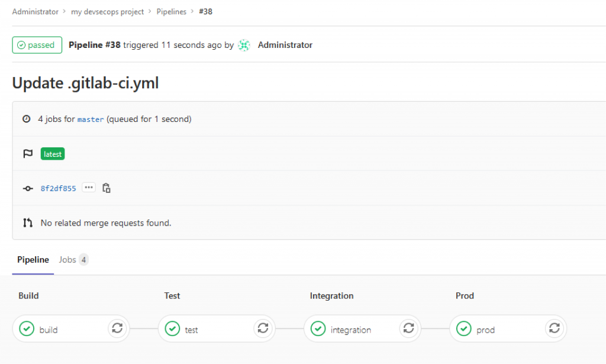The image size is (606, 364).
Task: Retry the build job
Action: click(x=117, y=328)
